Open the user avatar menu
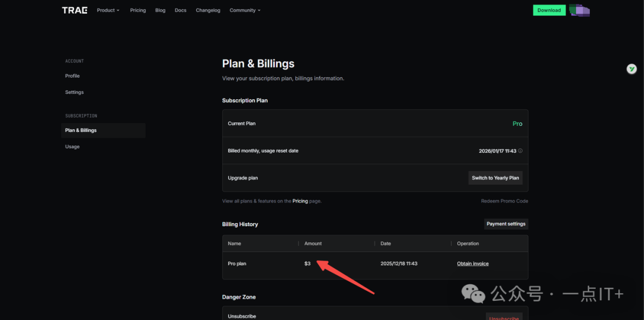The image size is (644, 320). click(580, 10)
